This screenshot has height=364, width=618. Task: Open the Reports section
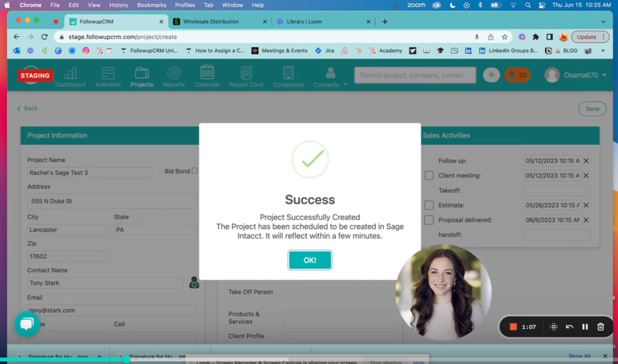(174, 76)
